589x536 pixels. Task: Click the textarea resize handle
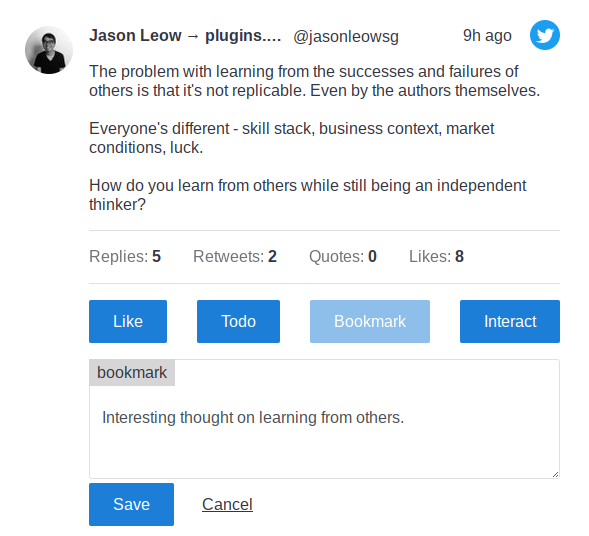pos(555,474)
